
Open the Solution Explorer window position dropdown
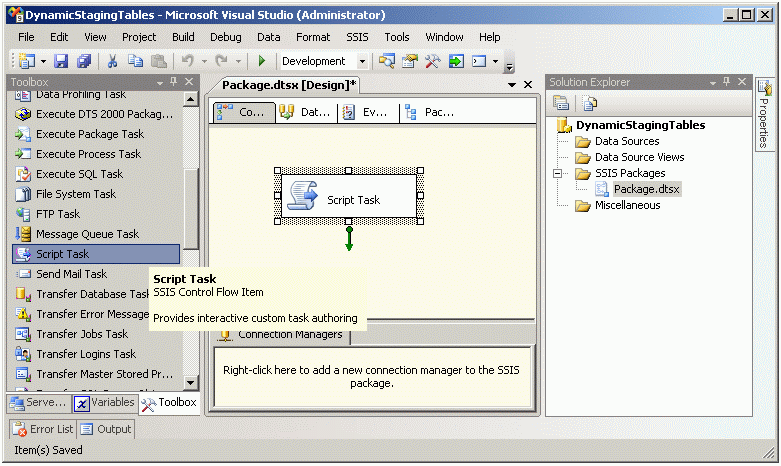pyautogui.click(x=713, y=83)
